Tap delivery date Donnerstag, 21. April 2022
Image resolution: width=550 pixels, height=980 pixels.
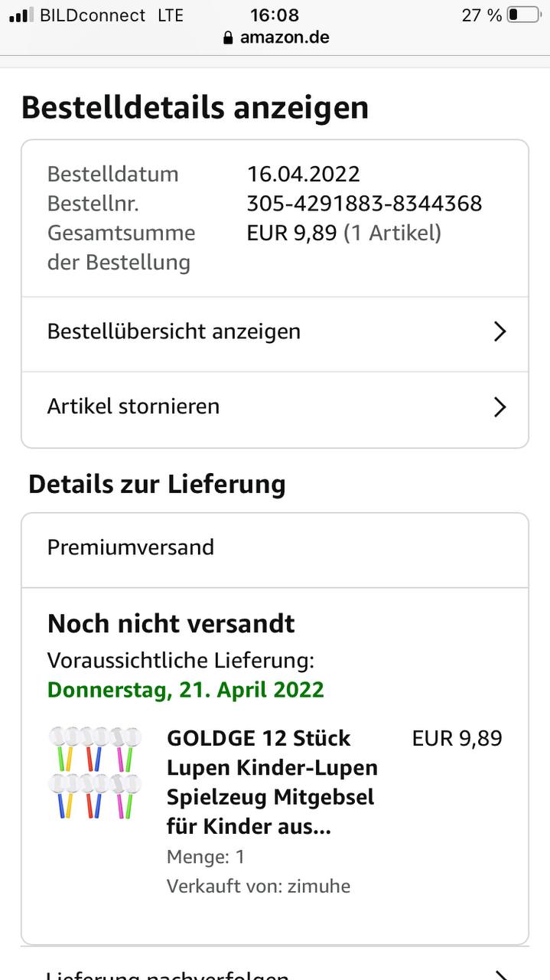(x=186, y=690)
